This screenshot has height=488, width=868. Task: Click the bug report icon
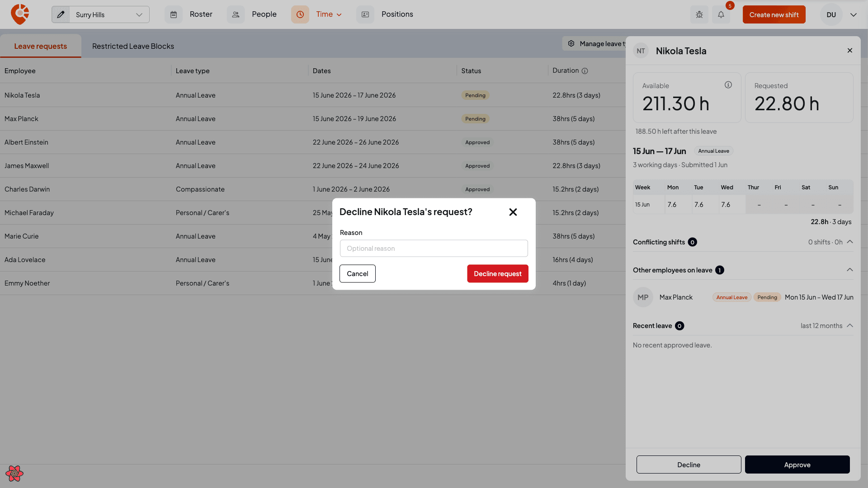click(x=699, y=14)
